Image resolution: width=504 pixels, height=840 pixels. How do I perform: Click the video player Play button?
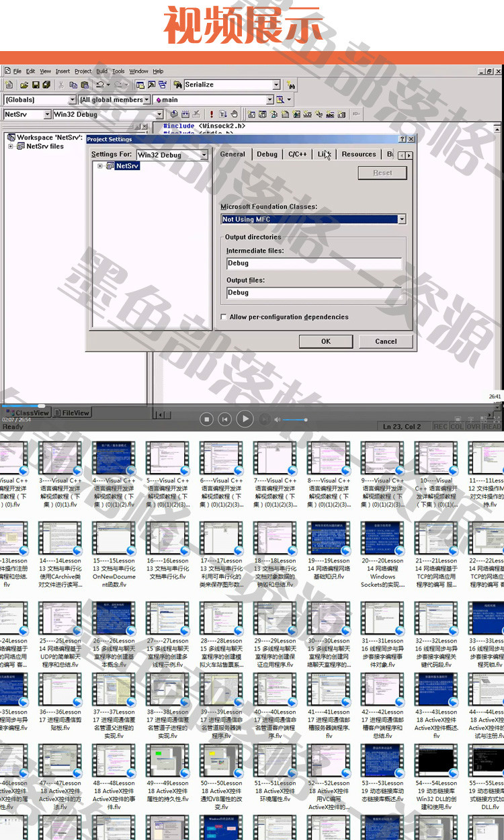click(x=245, y=419)
